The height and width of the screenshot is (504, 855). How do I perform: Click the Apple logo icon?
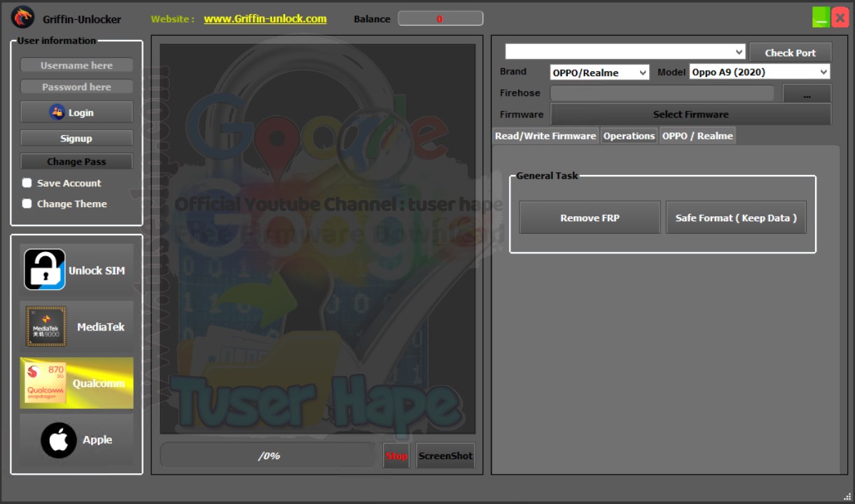point(59,440)
